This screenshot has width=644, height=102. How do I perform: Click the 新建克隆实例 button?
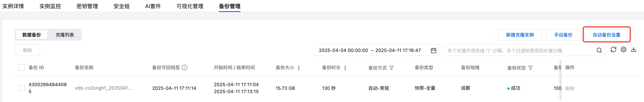pos(520,35)
